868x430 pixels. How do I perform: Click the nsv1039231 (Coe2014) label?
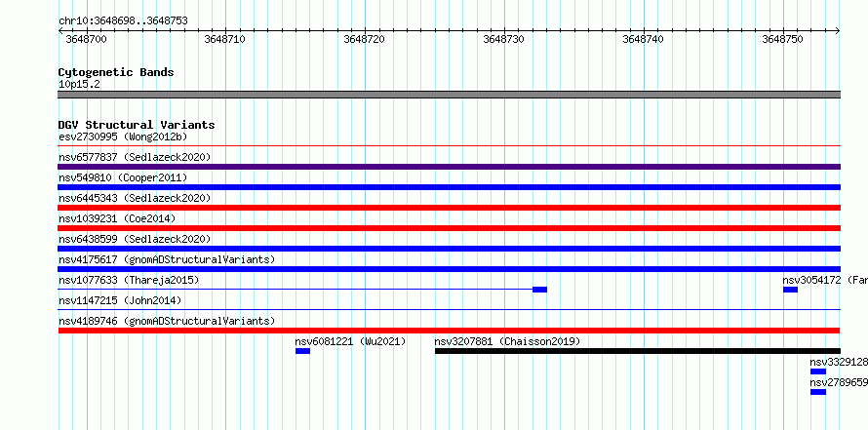(x=117, y=218)
